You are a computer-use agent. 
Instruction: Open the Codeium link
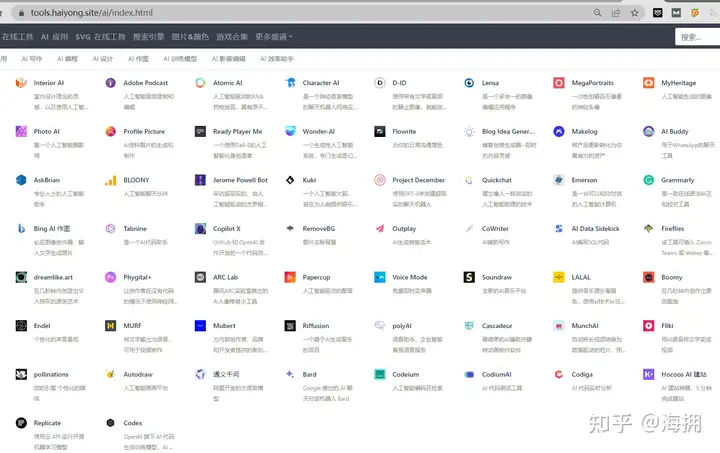405,374
